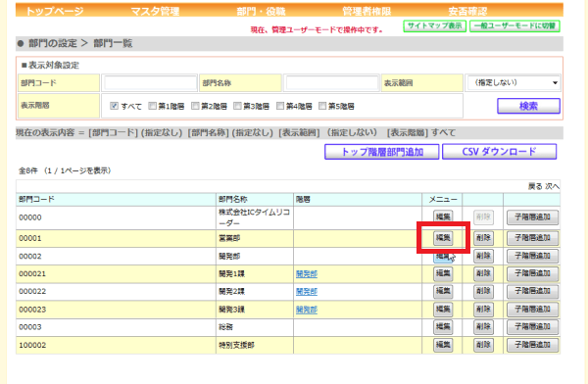Check the 第3階層 checkbox
588x384 pixels.
237,106
